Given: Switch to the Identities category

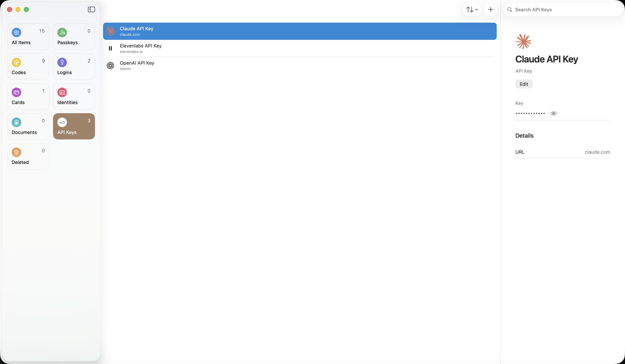Looking at the screenshot, I should point(74,96).
